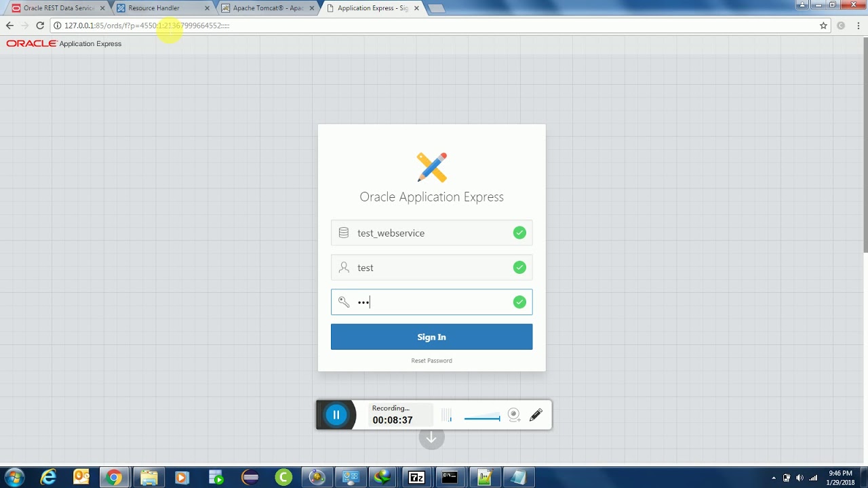
Task: Open the recorder webcam option
Action: 514,415
